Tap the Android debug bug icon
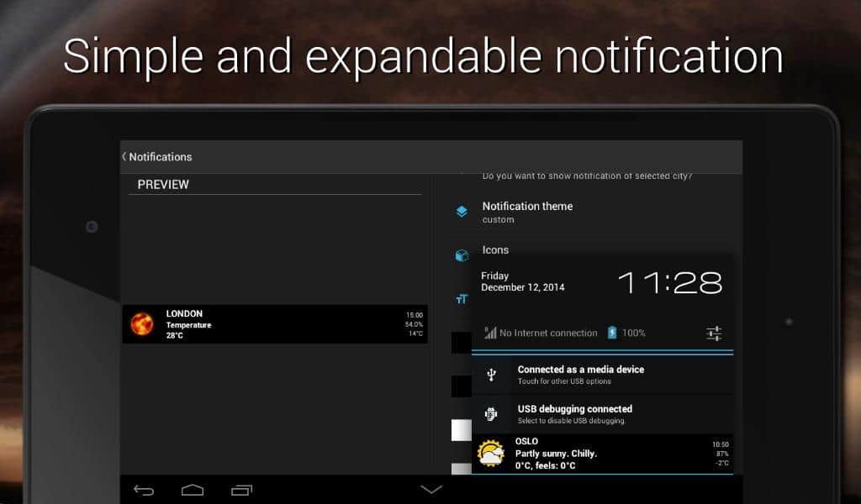 coord(492,413)
